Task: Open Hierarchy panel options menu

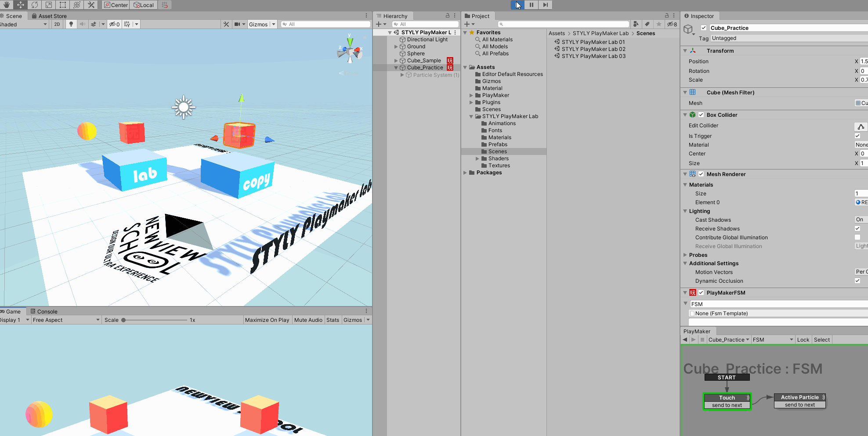Action: tap(455, 15)
